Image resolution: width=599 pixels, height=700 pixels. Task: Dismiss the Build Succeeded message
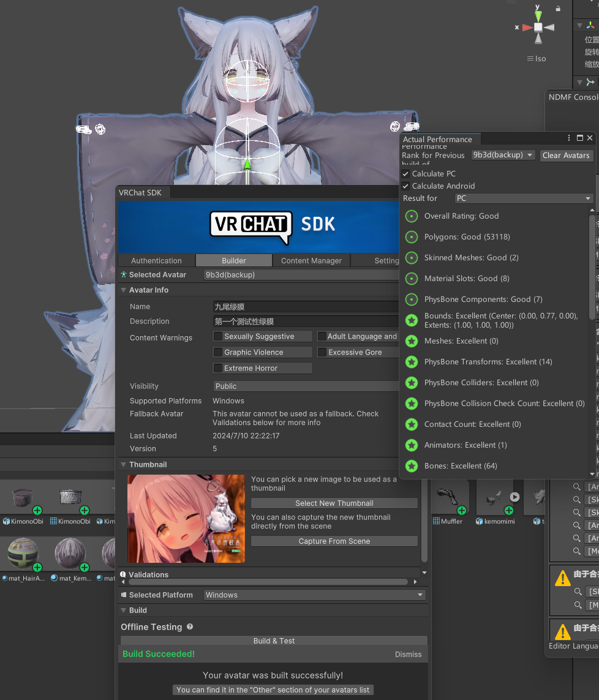(x=408, y=654)
